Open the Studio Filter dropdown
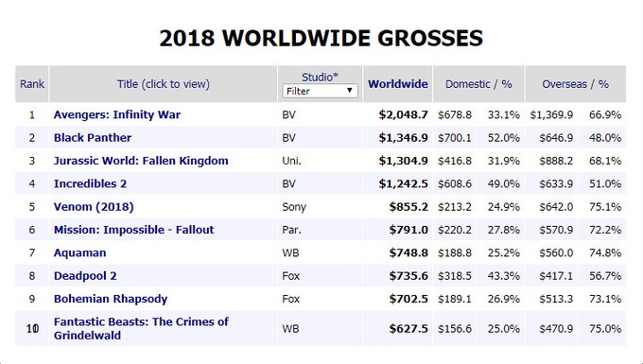Screen dimensions: 643x364 pos(320,91)
